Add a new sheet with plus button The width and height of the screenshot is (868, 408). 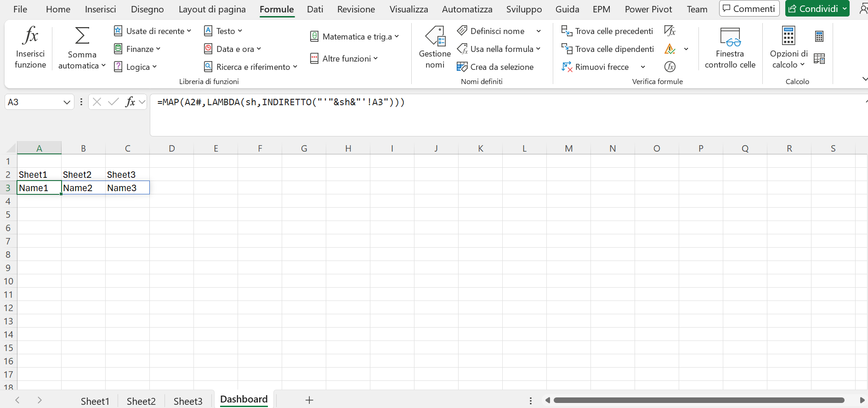pos(309,400)
